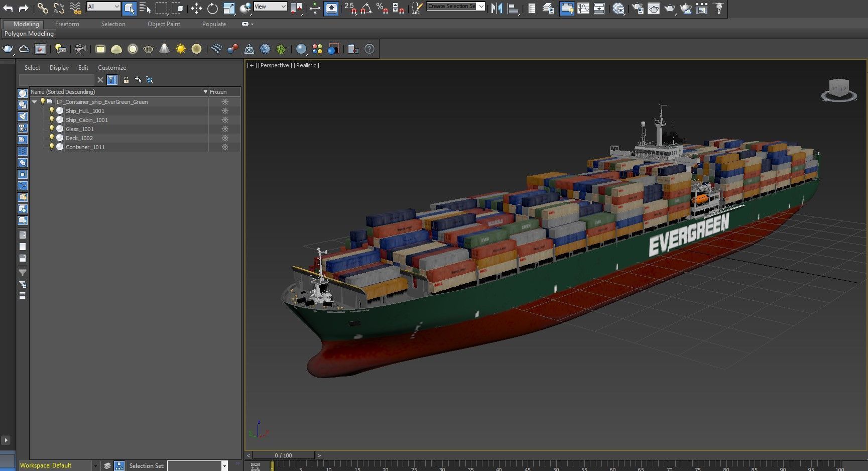Toggle the Ribbon display button

coord(567,8)
